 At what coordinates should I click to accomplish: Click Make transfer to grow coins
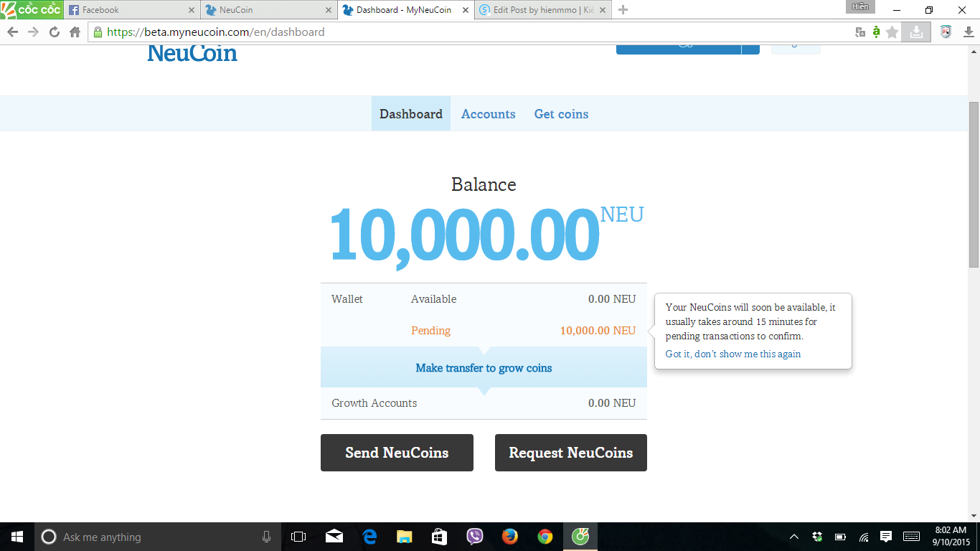[484, 368]
